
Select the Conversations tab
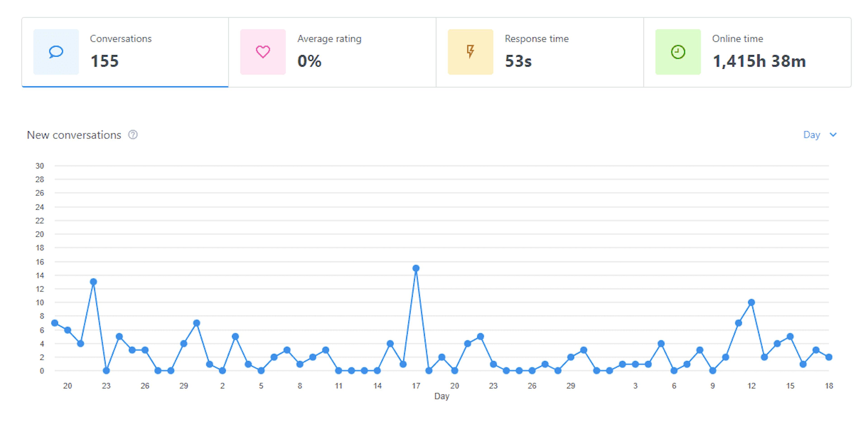pyautogui.click(x=125, y=52)
